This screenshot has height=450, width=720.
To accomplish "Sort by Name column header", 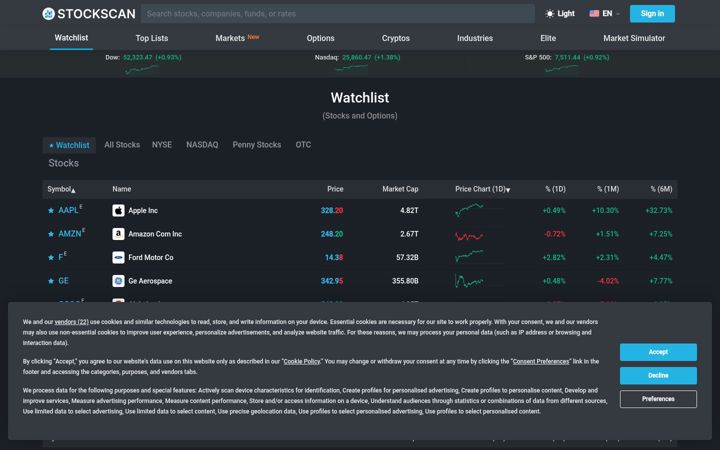I will pos(122,189).
